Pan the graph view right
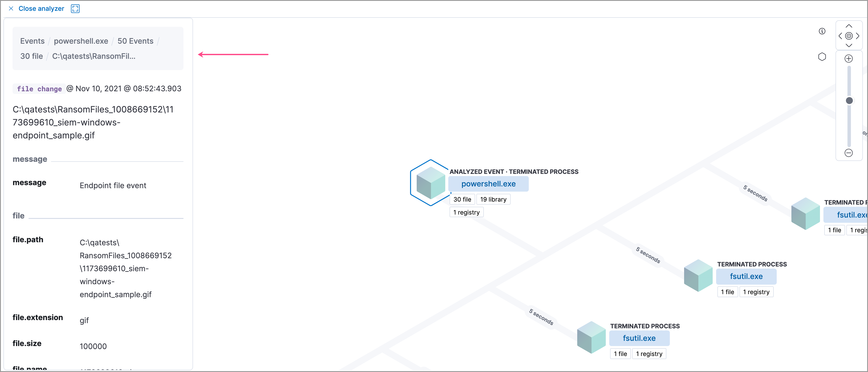Viewport: 868px width, 372px height. tap(858, 36)
